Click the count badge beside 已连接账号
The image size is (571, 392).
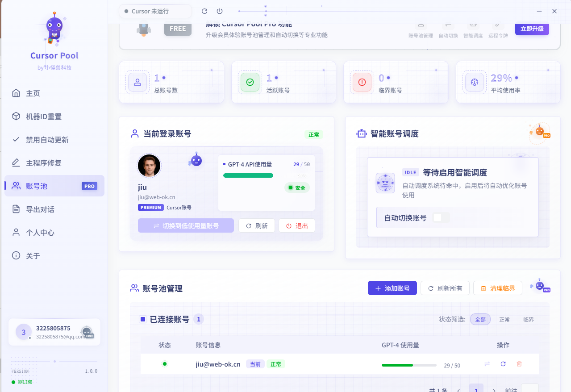199,319
